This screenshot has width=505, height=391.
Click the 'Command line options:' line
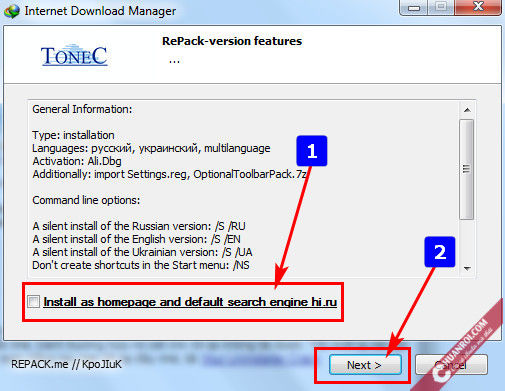(86, 200)
